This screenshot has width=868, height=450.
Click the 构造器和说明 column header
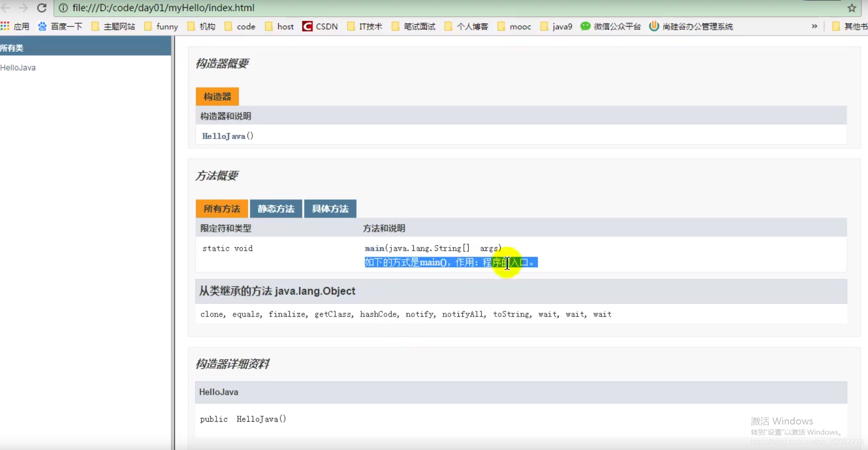(226, 116)
